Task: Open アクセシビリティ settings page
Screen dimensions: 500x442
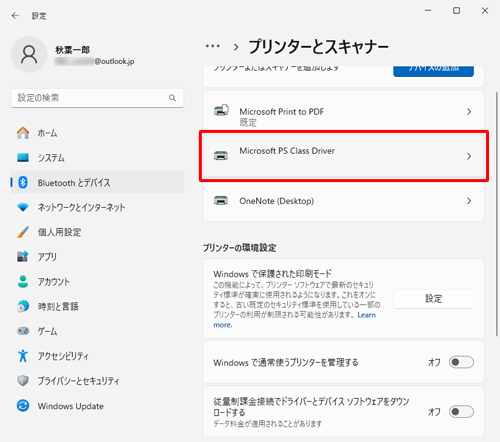Action: pyautogui.click(x=97, y=356)
